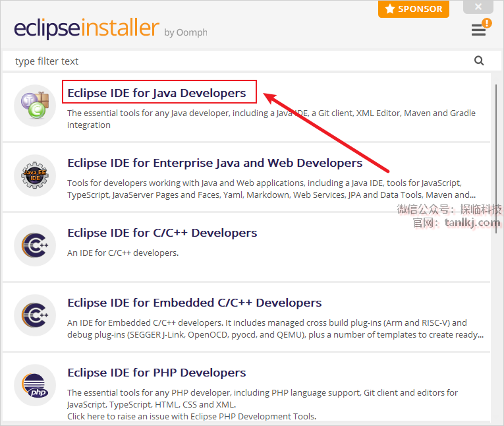Click the star SPONSOR button
This screenshot has height=426, width=504.
point(414,9)
